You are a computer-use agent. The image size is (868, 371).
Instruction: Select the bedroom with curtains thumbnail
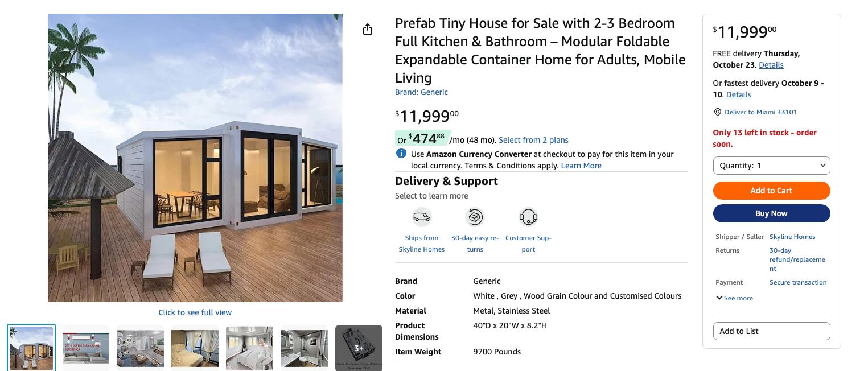pos(195,348)
